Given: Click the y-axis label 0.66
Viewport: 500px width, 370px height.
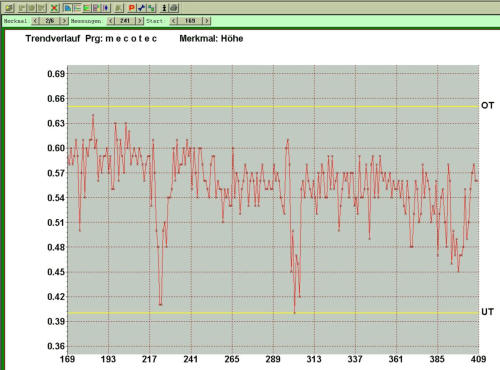Looking at the screenshot, I should pos(56,99).
